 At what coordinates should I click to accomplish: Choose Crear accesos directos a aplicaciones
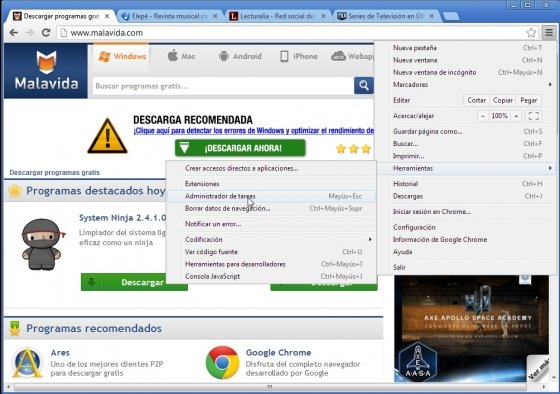tap(271, 168)
